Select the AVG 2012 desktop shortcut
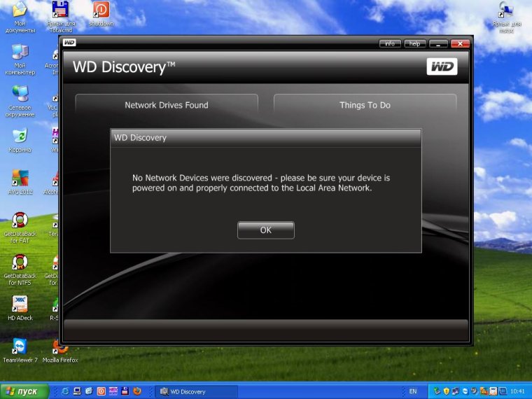 [20, 183]
